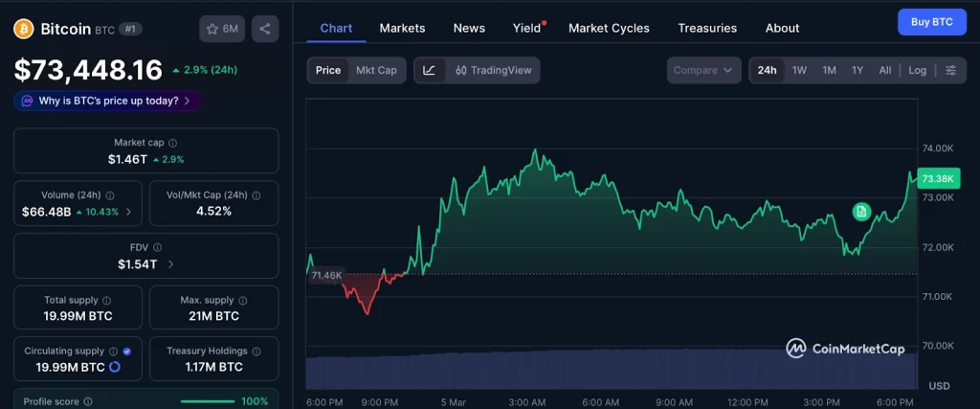Click the 73.38K current price label
This screenshot has width=980, height=409.
938,179
